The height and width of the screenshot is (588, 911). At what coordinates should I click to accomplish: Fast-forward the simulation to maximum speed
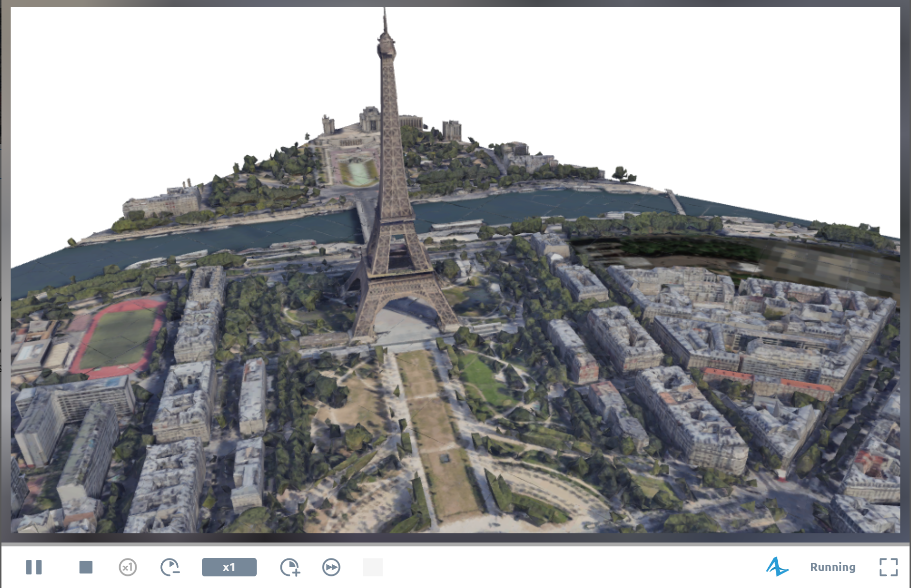[332, 567]
